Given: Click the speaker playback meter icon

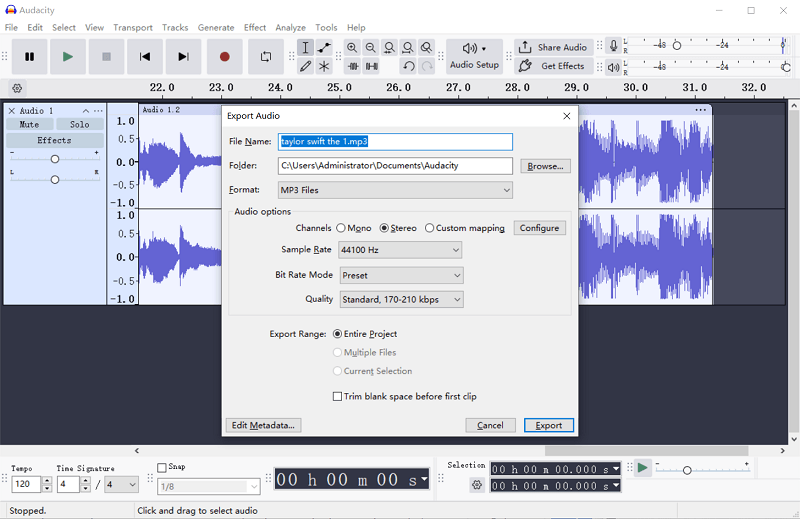Looking at the screenshot, I should [x=614, y=67].
